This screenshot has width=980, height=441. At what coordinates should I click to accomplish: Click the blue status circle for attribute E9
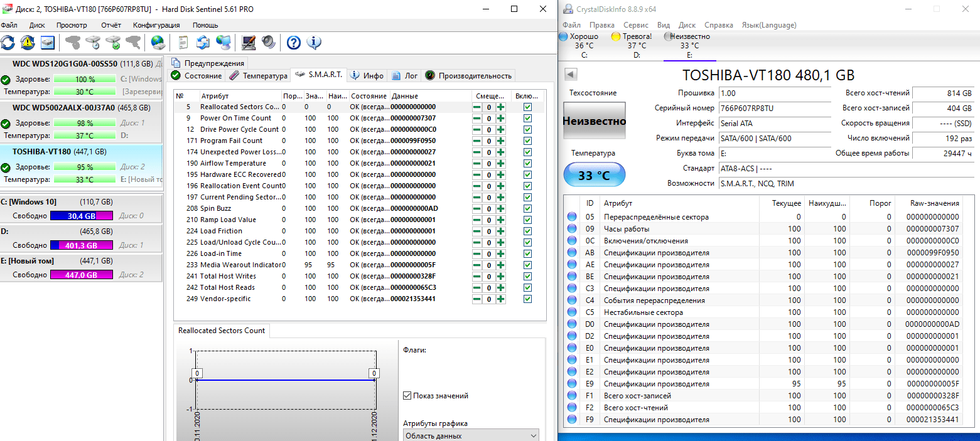coord(572,384)
